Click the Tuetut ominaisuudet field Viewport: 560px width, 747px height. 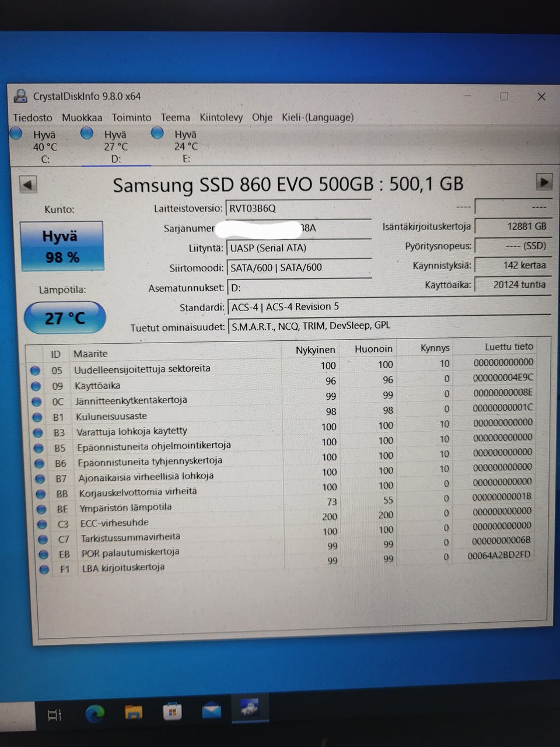tap(388, 326)
